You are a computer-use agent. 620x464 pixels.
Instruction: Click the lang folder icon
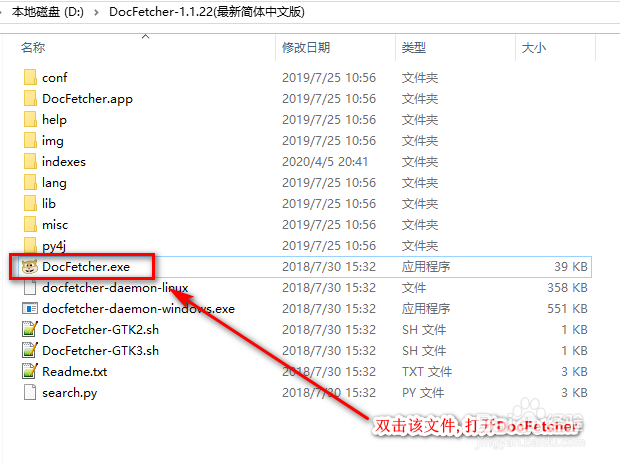(30, 182)
